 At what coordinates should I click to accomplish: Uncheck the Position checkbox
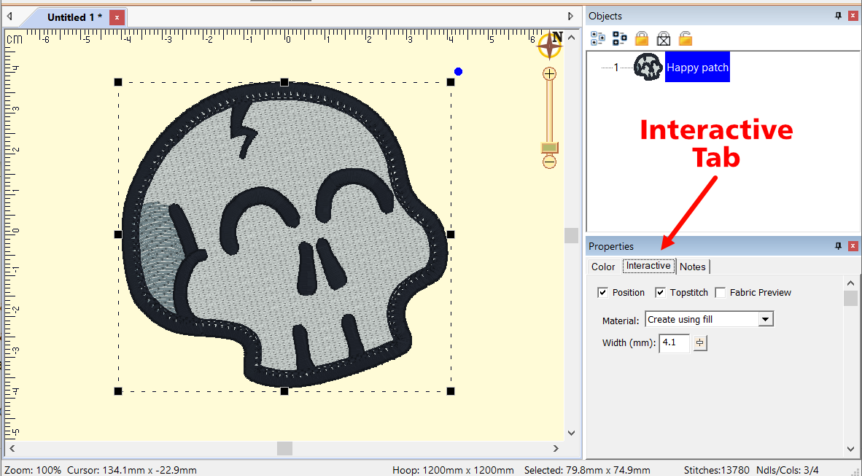tap(602, 293)
